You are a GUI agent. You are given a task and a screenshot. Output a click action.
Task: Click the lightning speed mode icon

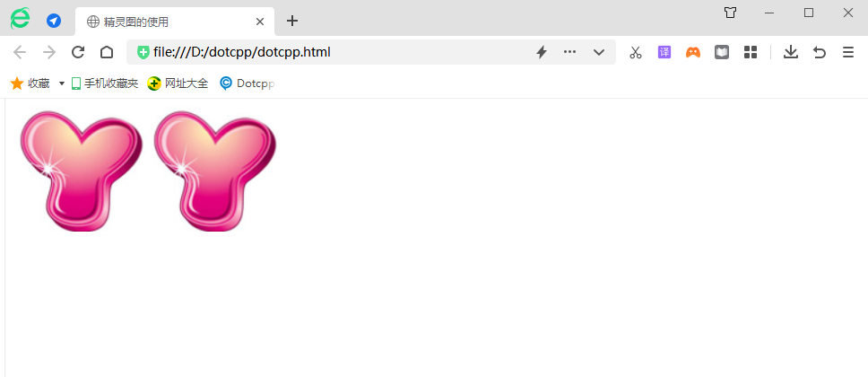(542, 52)
